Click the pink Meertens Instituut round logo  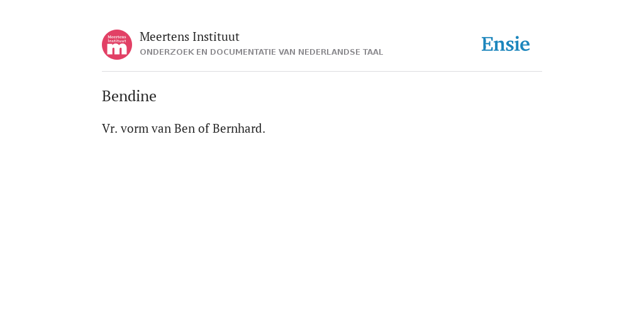[117, 45]
